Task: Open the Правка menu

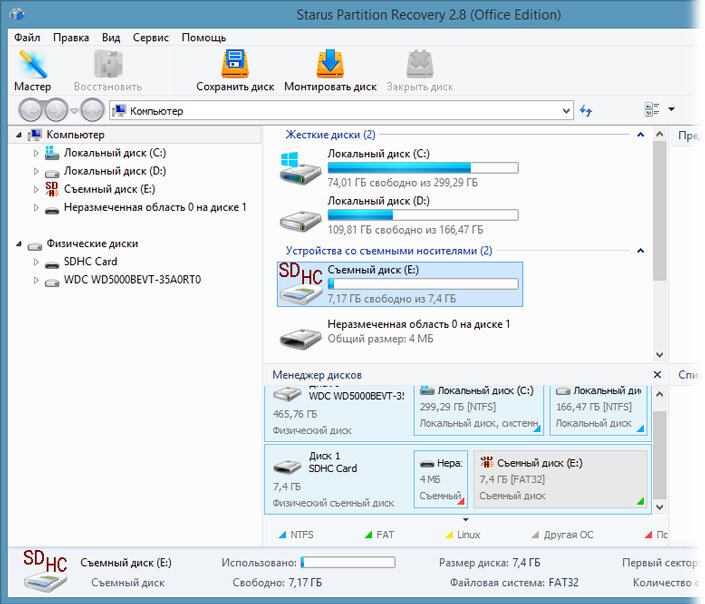Action: 71,37
